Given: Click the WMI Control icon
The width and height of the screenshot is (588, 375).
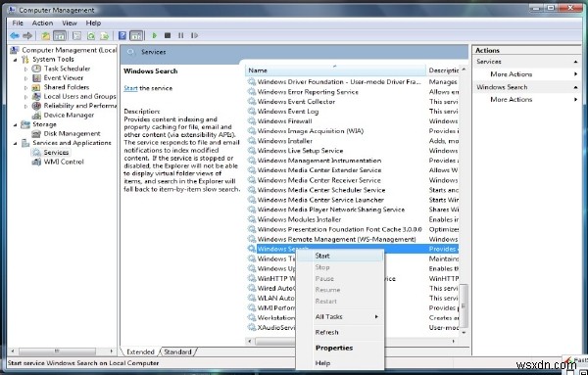Looking at the screenshot, I should pos(36,162).
